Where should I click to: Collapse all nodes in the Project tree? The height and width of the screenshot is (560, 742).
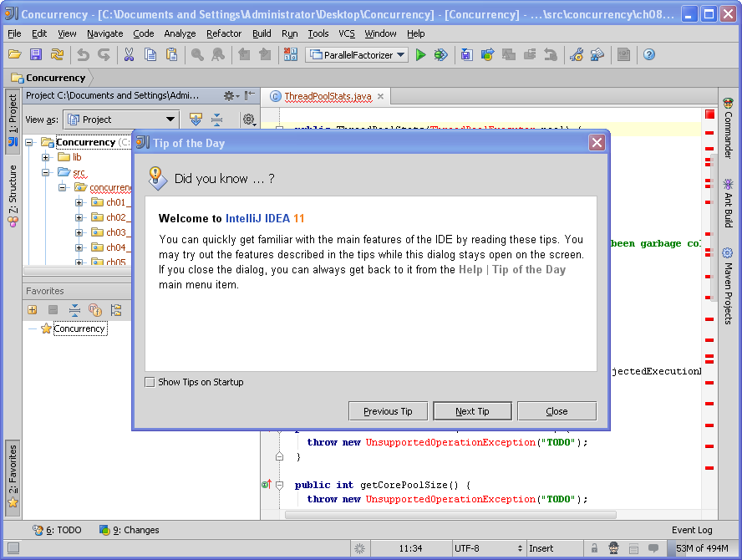tap(216, 120)
